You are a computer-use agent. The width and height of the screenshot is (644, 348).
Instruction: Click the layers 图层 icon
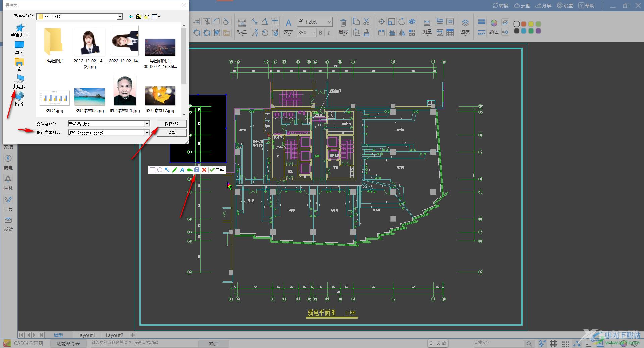465,23
